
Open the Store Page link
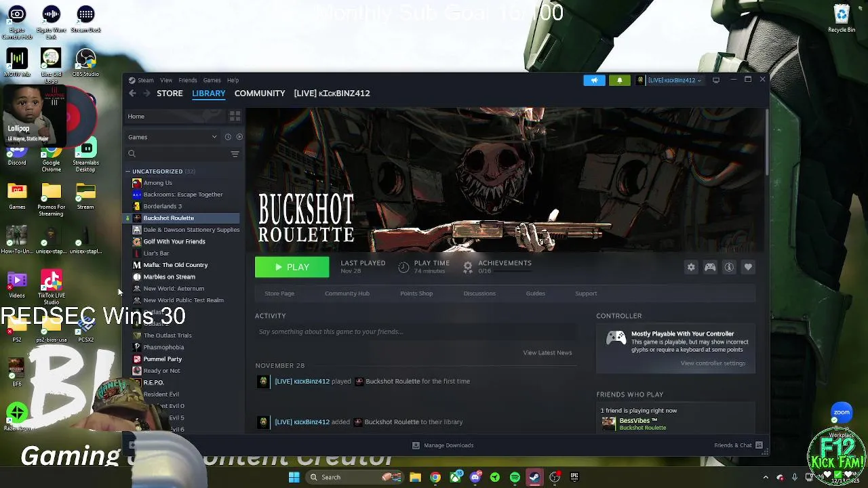(279, 293)
